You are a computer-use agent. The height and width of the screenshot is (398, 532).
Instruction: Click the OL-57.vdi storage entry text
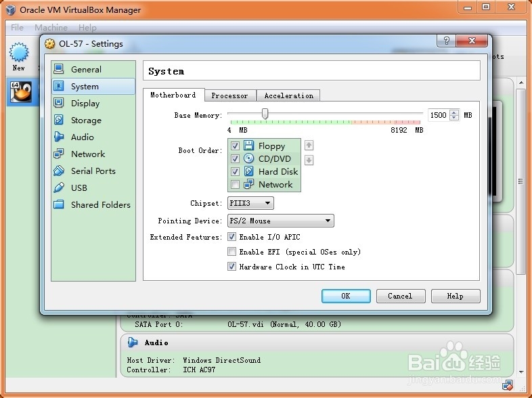pyautogui.click(x=284, y=324)
